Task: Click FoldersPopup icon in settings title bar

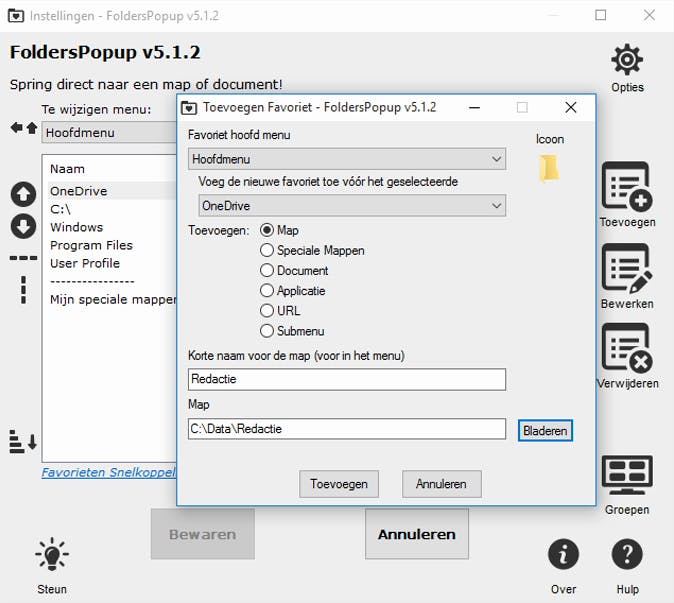Action: pos(16,16)
